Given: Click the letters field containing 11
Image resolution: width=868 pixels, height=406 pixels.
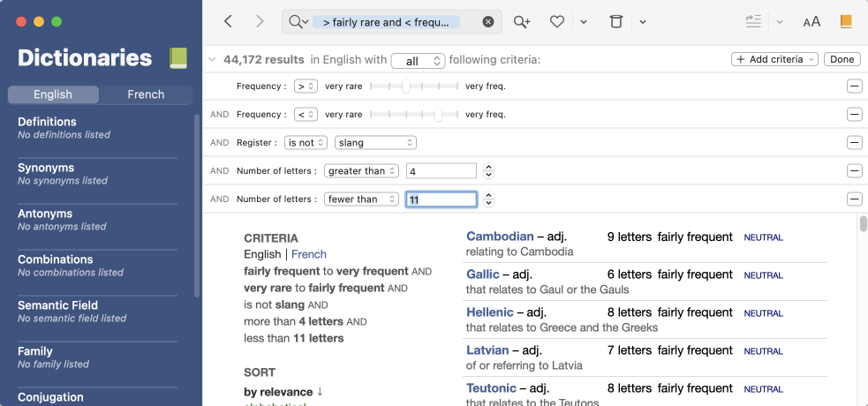Looking at the screenshot, I should (x=442, y=199).
